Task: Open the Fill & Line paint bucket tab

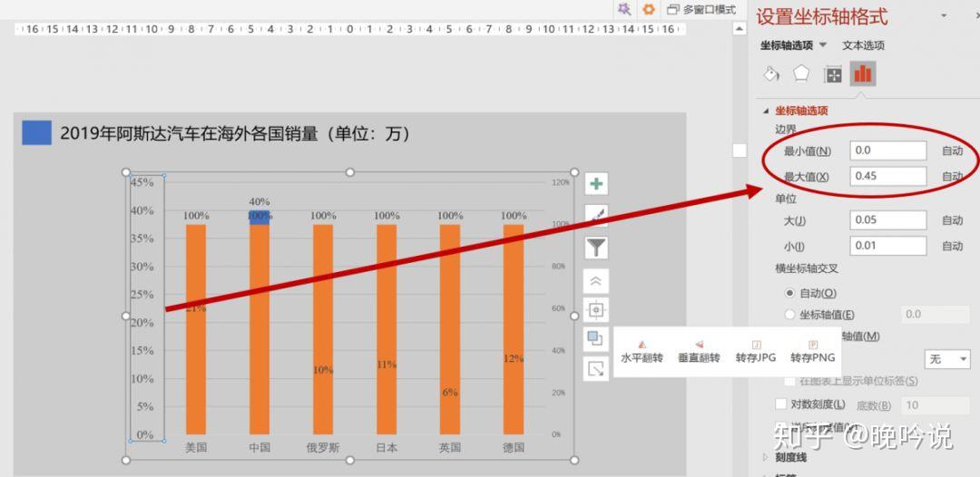Action: pos(771,74)
